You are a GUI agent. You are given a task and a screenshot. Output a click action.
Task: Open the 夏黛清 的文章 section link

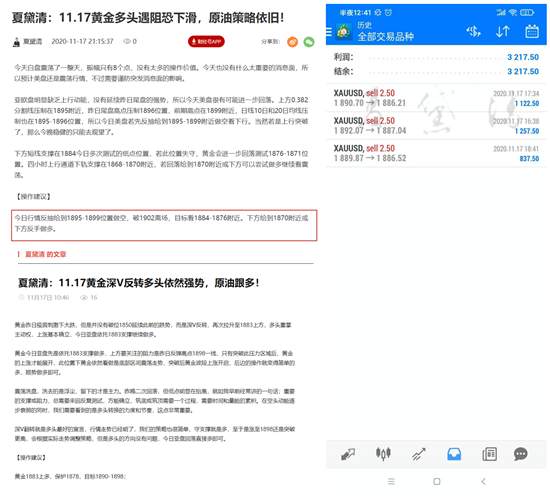pyautogui.click(x=46, y=254)
